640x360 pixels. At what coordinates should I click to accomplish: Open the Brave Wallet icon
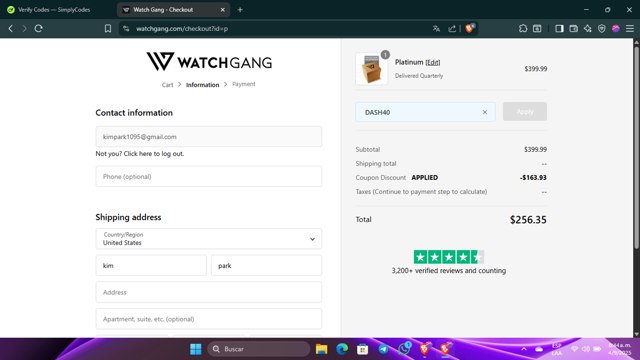coord(573,29)
